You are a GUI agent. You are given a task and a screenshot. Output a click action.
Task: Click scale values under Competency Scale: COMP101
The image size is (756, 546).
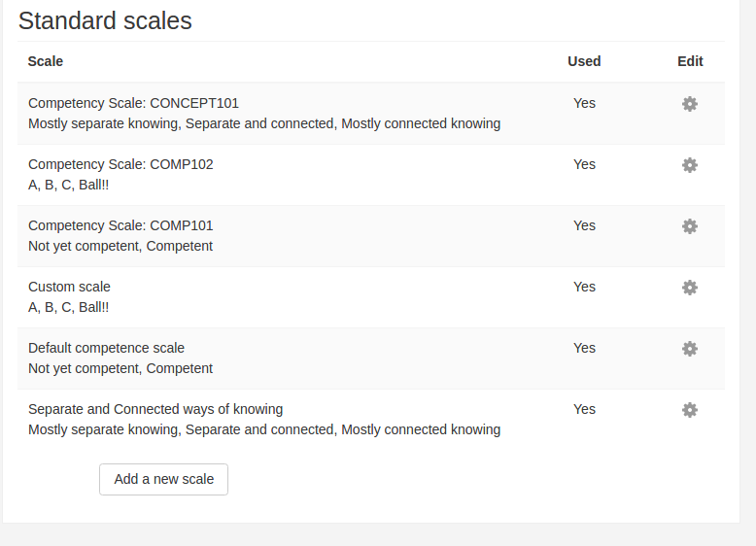pyautogui.click(x=120, y=246)
